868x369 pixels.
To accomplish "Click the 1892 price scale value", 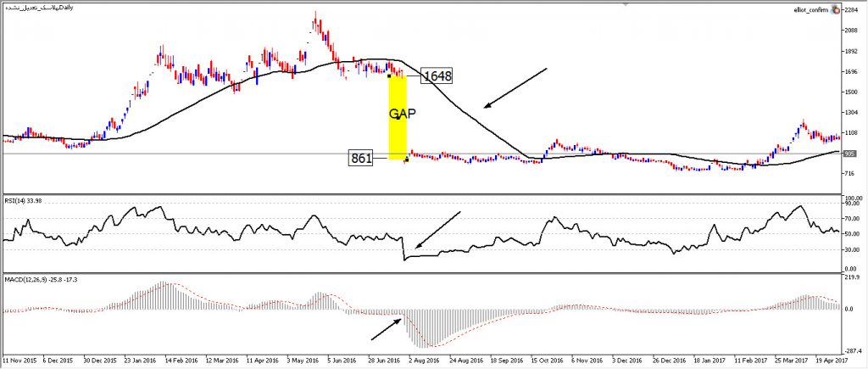I will (x=851, y=52).
